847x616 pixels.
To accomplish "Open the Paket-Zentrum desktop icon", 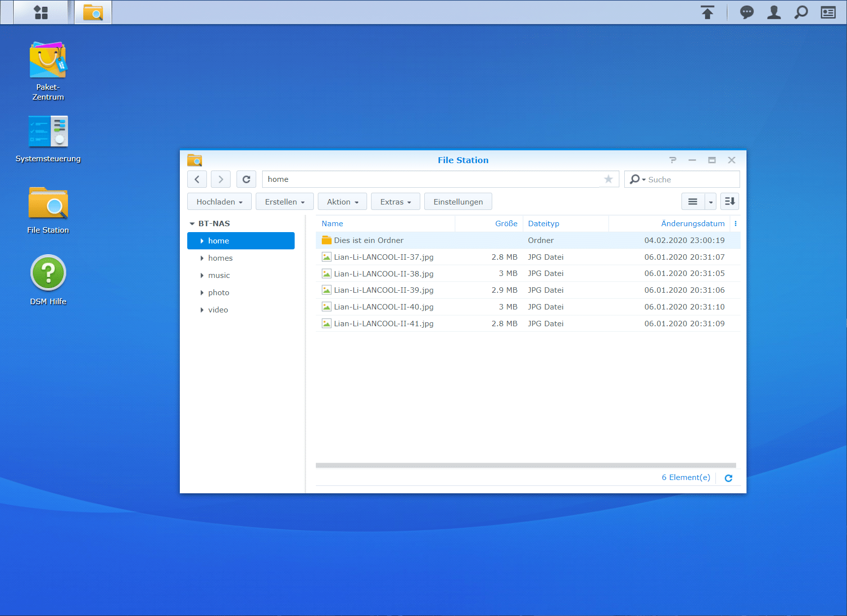I will [x=48, y=61].
